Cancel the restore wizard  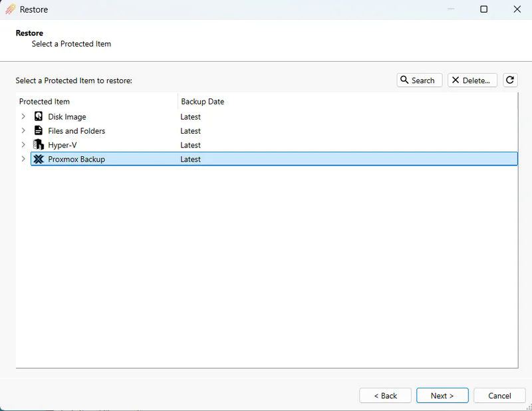click(499, 396)
